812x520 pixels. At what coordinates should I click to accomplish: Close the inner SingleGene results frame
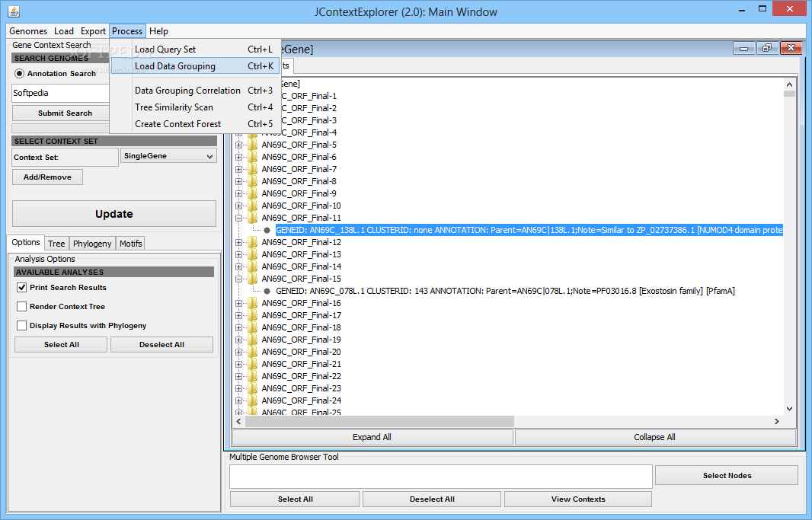pyautogui.click(x=791, y=48)
